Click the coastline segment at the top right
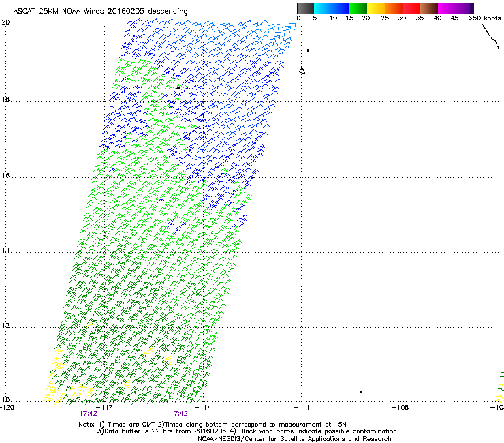Image resolution: width=504 pixels, height=443 pixels. point(491,37)
